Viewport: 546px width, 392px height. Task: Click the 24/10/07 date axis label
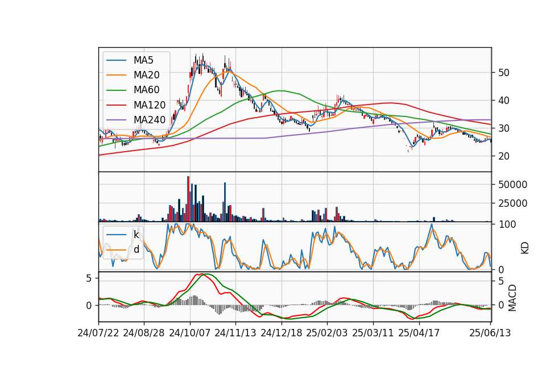coord(190,333)
